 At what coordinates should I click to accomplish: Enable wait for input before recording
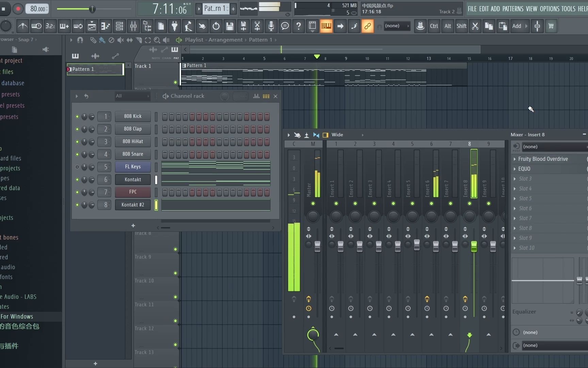click(x=36, y=26)
